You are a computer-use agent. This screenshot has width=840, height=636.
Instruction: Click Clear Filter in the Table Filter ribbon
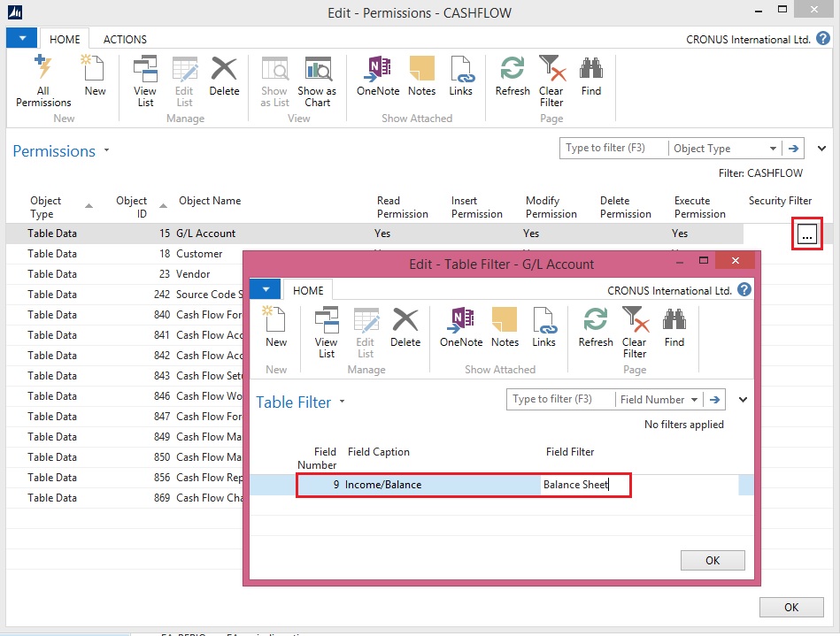635,332
